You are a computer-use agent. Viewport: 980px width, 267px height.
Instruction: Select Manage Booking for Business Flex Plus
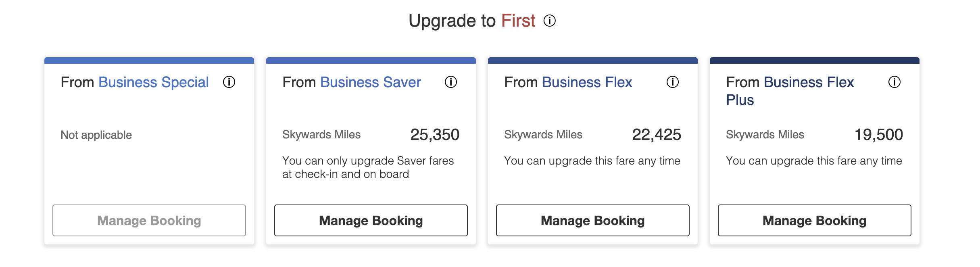tap(815, 221)
